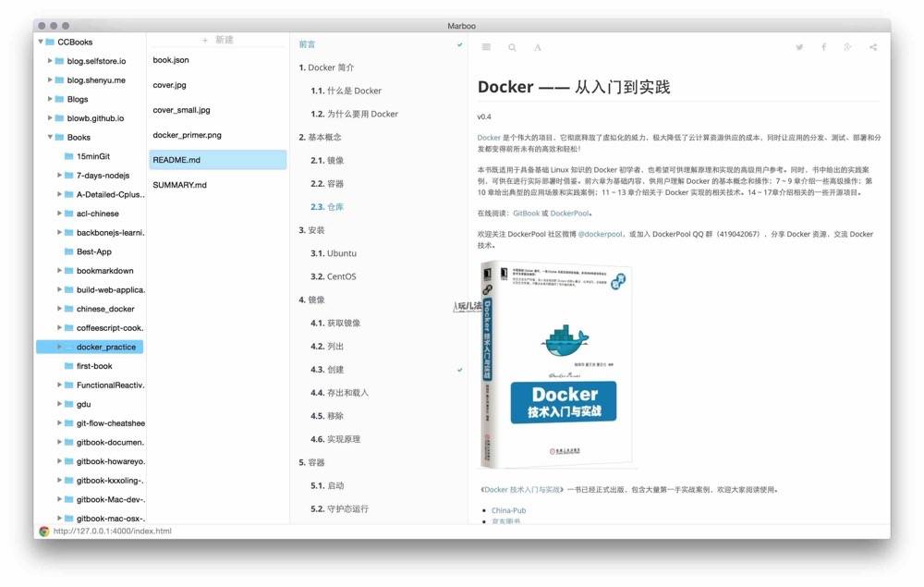Follow the Docker link in first paragraph
The width and height of the screenshot is (924, 587).
click(489, 138)
